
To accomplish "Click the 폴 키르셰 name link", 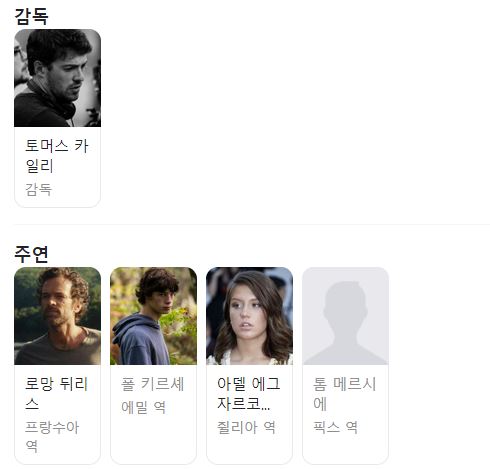I will pos(152,384).
